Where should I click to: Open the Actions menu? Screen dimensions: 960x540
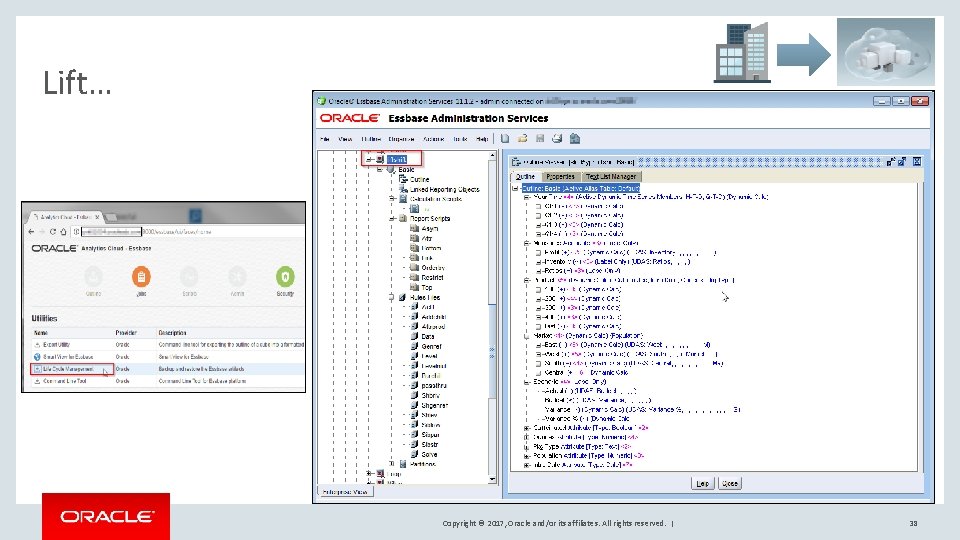tap(433, 139)
